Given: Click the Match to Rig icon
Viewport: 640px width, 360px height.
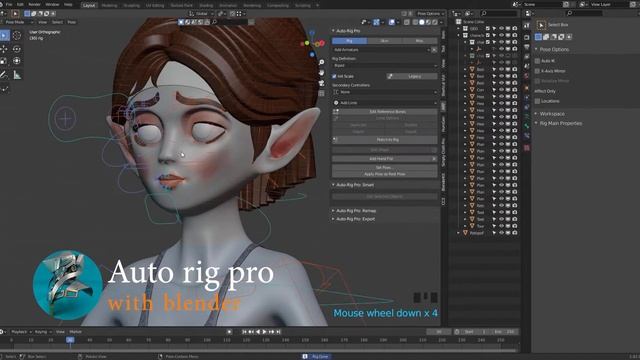Looking at the screenshot, I should [x=336, y=140].
